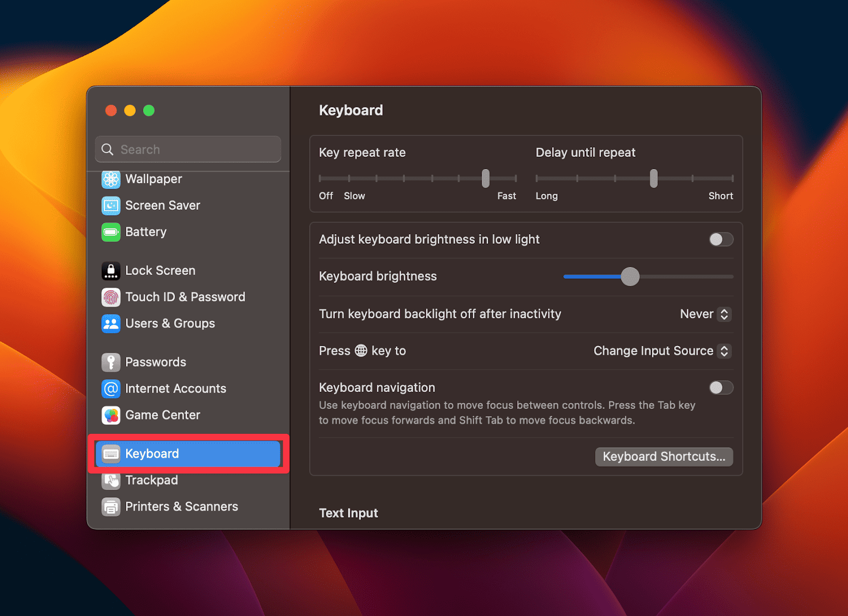The width and height of the screenshot is (848, 616).
Task: Set the Keyboard brightness slider
Action: [x=630, y=276]
